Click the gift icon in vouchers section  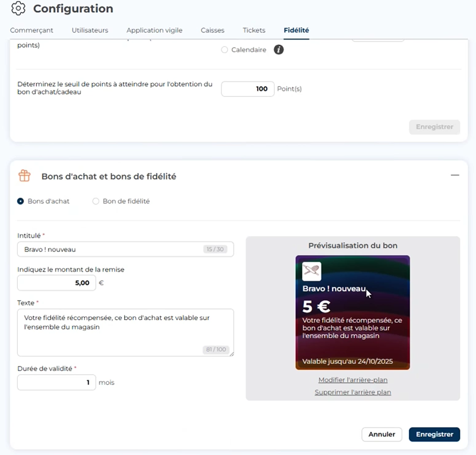tap(24, 176)
